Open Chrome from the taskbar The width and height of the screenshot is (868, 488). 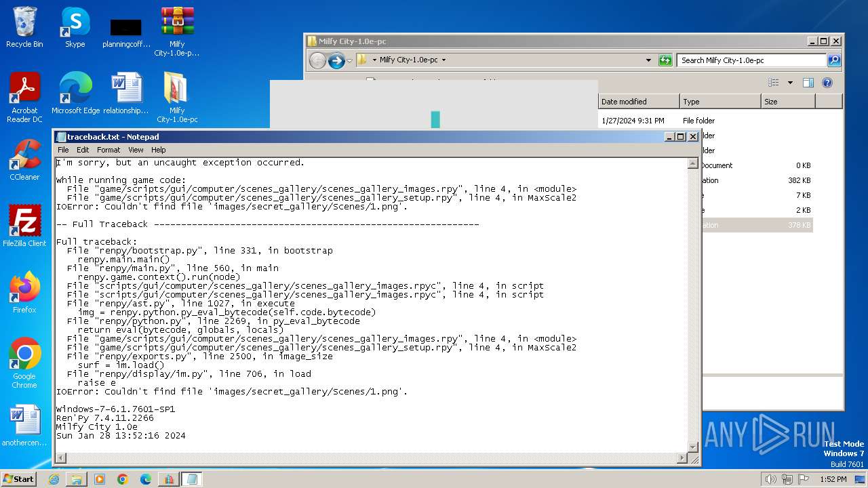click(x=123, y=479)
